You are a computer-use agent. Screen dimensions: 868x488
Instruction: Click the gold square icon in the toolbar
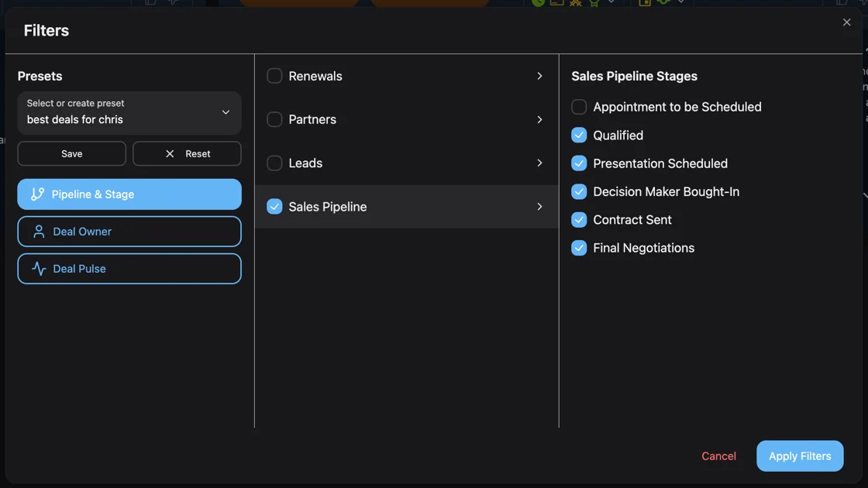[646, 4]
